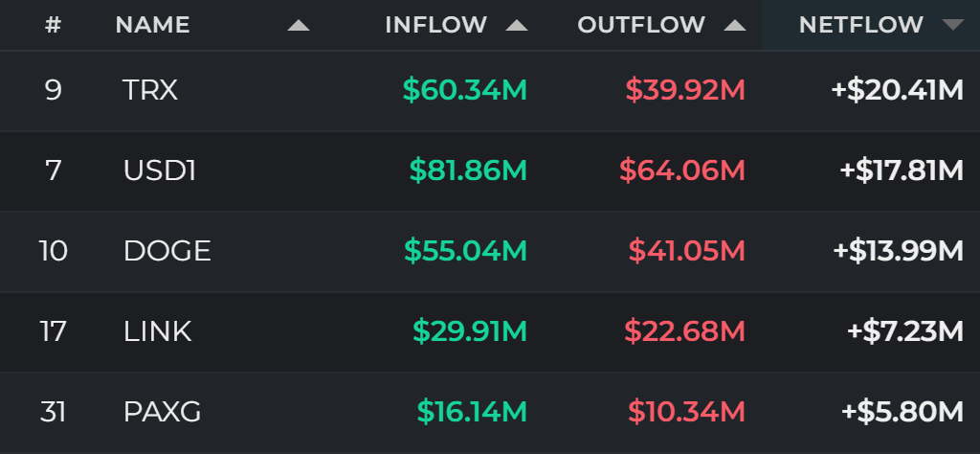Open the USD1 token row

[x=490, y=170]
